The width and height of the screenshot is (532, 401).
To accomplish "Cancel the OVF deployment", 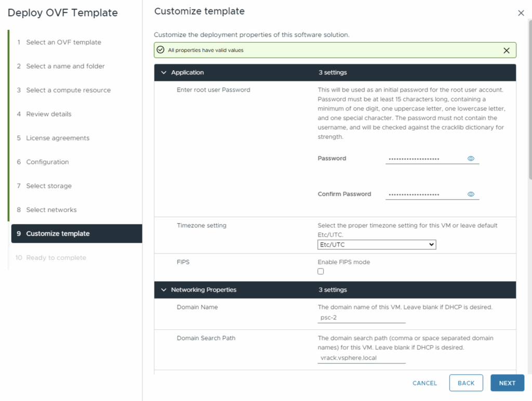I will click(x=424, y=383).
